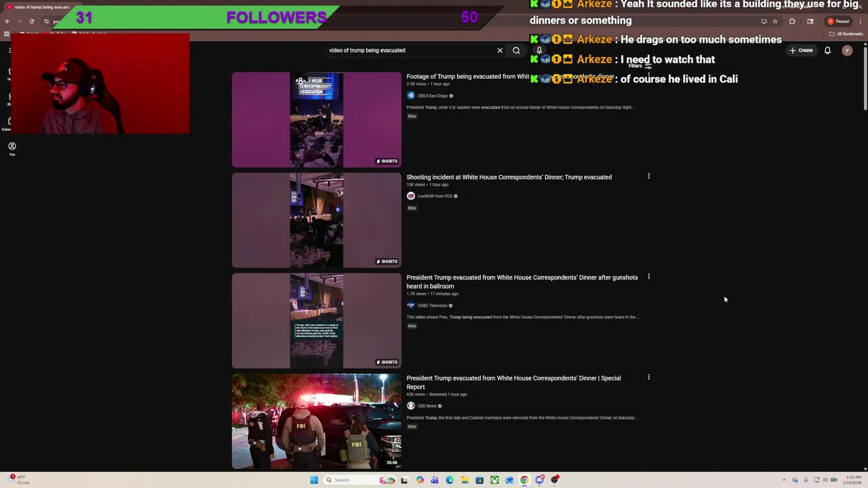
Task: Open taskbar clock showing 1:53 AM
Action: click(852, 480)
